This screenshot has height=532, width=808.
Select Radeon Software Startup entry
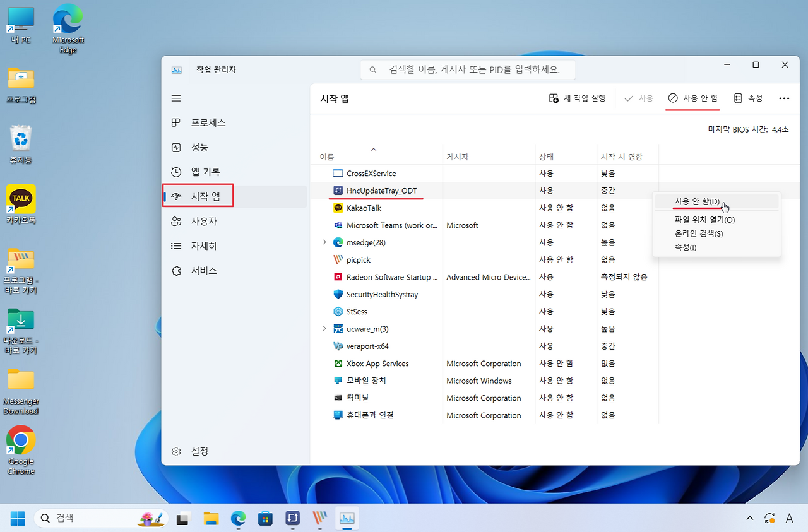(x=486, y=277)
